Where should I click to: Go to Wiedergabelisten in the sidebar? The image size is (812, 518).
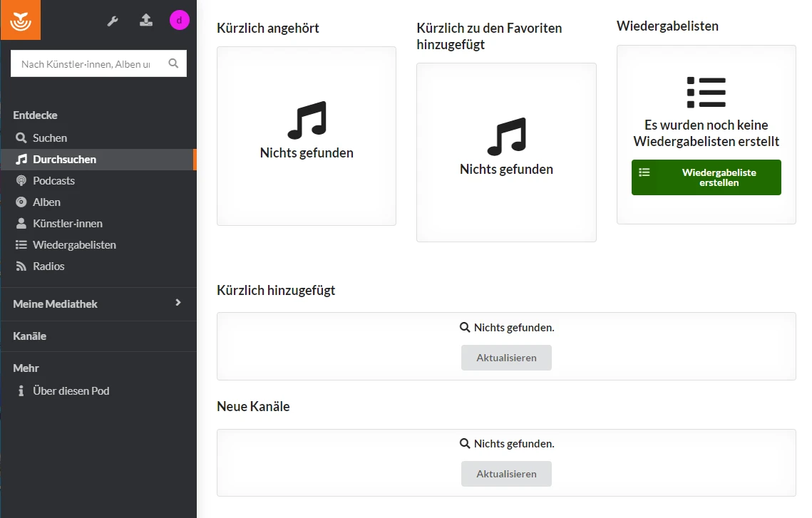coord(74,245)
